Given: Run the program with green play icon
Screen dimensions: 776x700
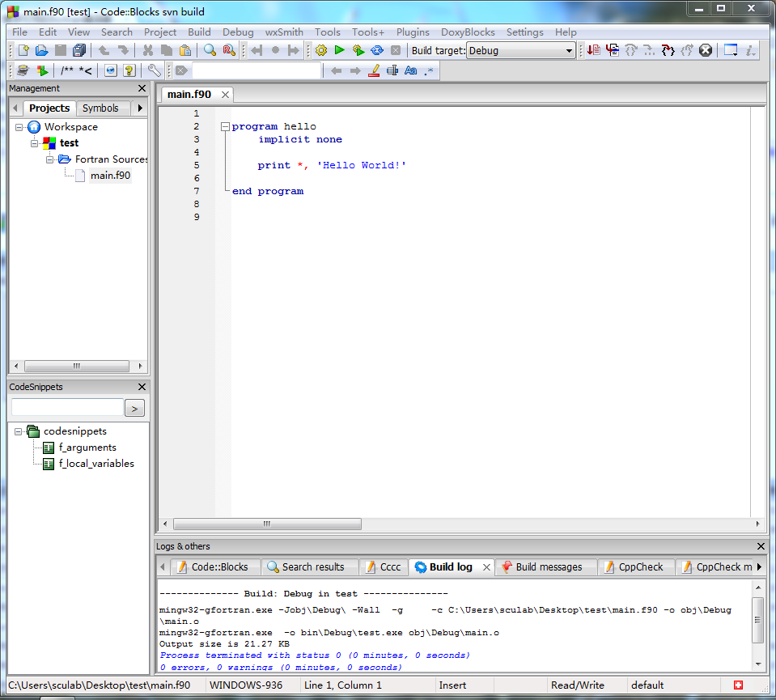Looking at the screenshot, I should coord(340,50).
